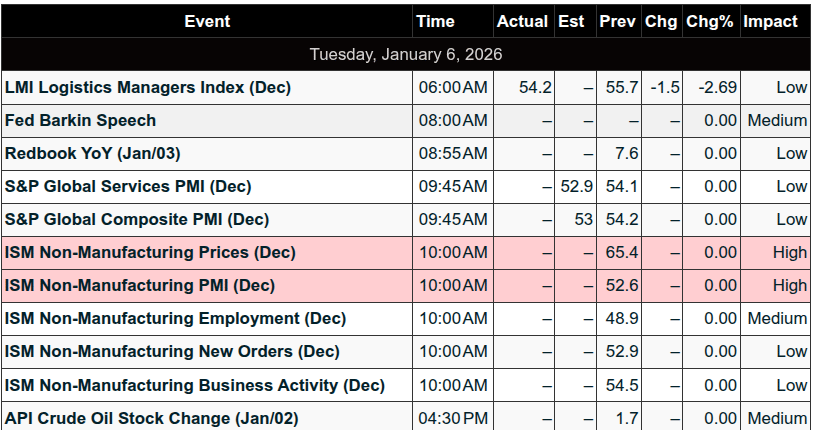Click API Crude Oil Stock Change (Jan/02)
This screenshot has height=430, width=832.
point(152,418)
